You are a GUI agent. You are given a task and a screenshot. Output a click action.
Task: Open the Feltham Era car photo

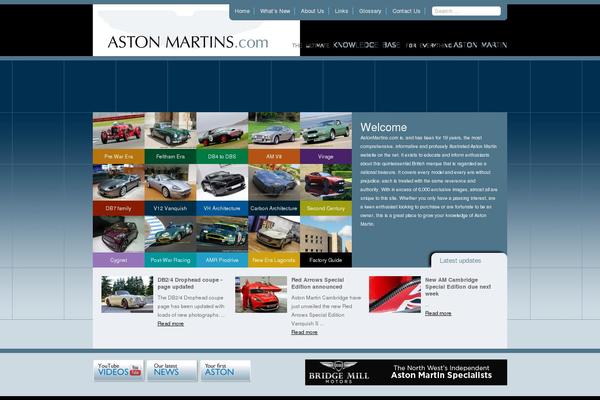point(170,131)
